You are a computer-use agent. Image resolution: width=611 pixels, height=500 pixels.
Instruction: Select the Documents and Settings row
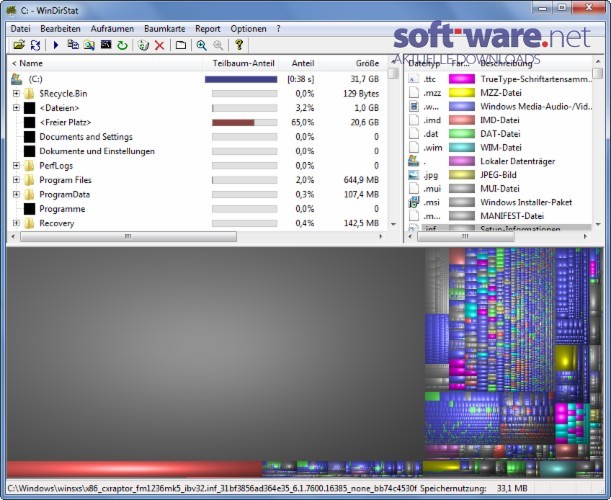tap(86, 137)
